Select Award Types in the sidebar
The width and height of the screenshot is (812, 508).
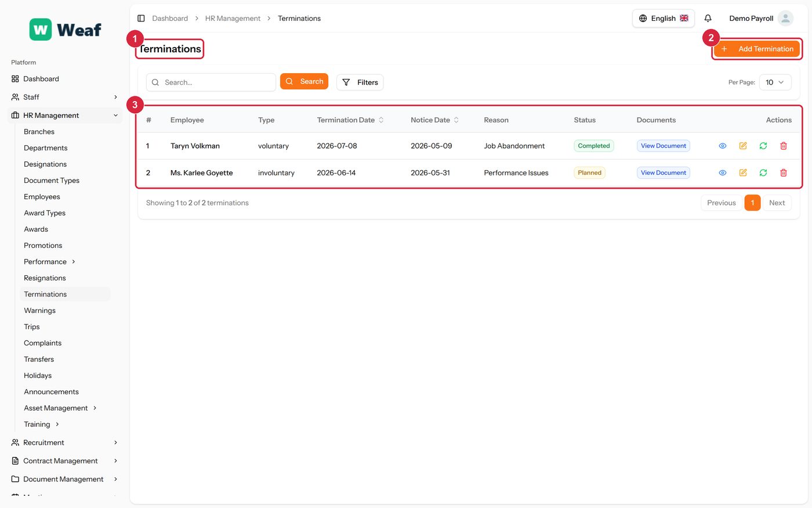[x=45, y=213]
